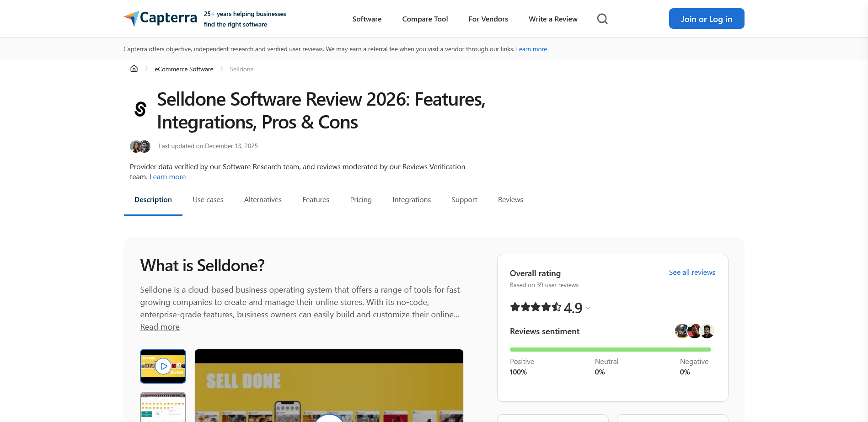Viewport: 868px width, 422px height.
Task: Open eCommerce Software breadcrumb
Action: [x=184, y=69]
